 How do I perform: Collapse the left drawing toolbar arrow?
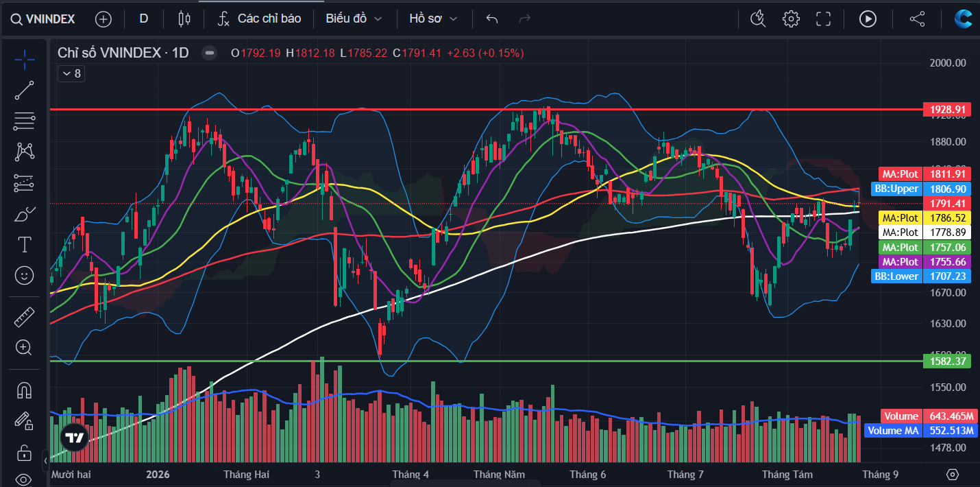pos(45,460)
